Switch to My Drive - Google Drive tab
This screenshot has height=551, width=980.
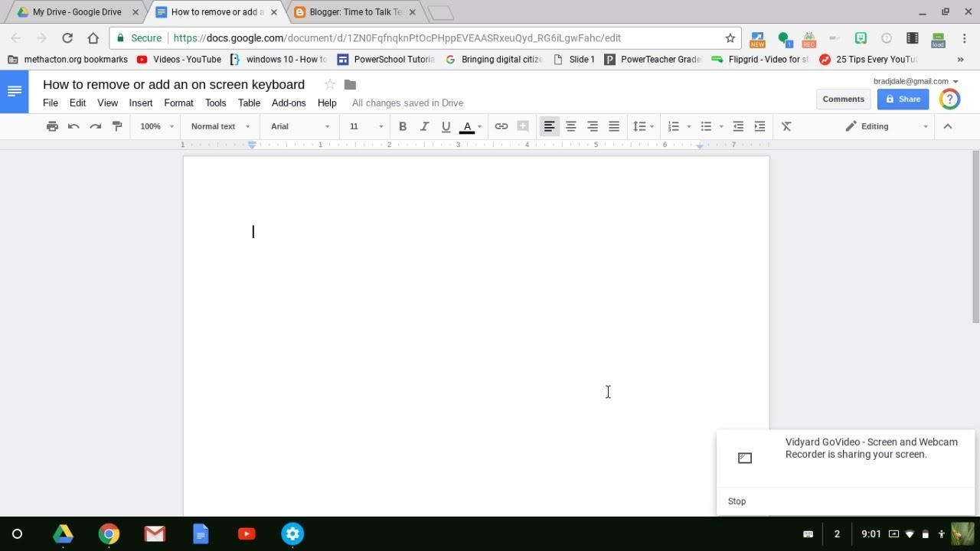point(77,12)
